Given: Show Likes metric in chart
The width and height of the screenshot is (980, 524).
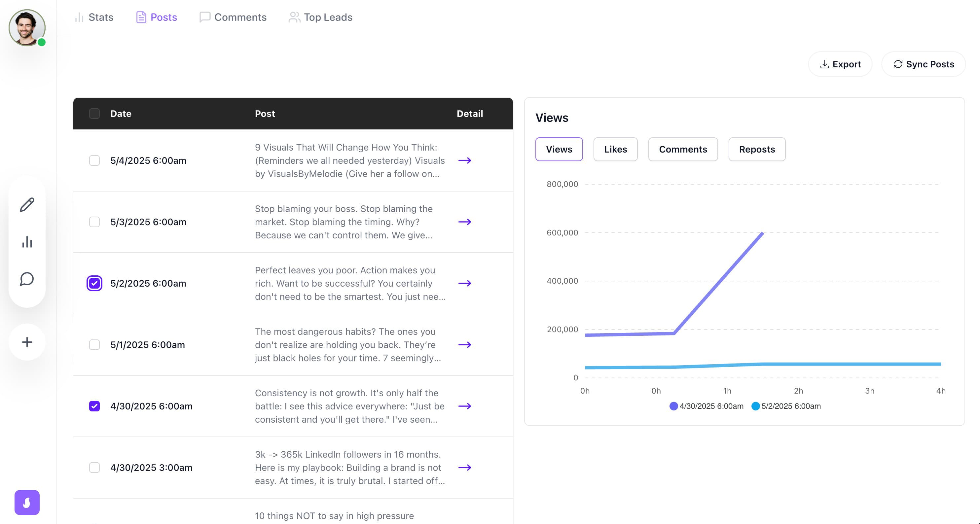Looking at the screenshot, I should tap(615, 150).
